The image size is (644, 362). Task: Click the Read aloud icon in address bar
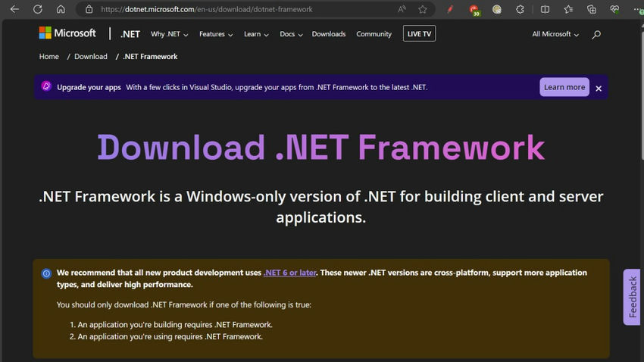(402, 9)
